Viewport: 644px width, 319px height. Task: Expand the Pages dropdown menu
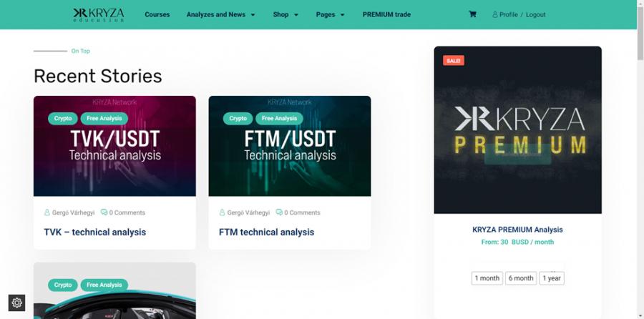click(330, 14)
